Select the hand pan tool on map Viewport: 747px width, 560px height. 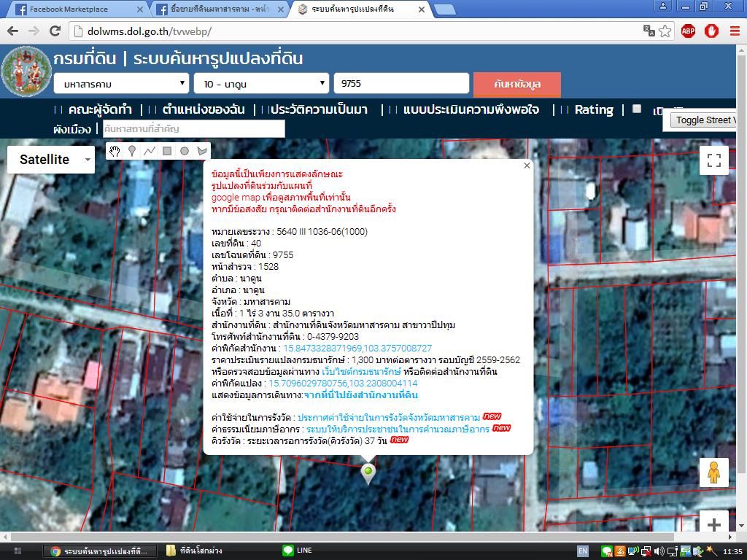click(115, 151)
